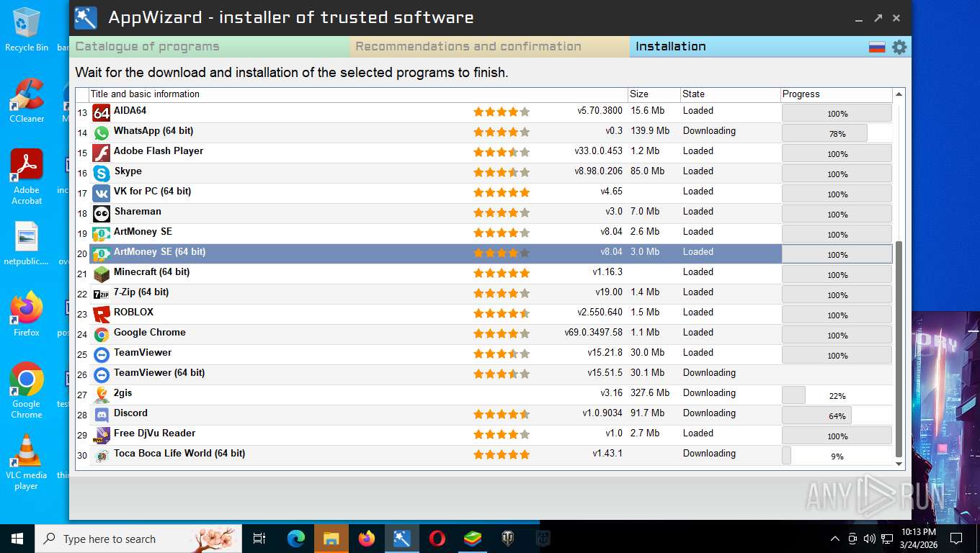980x553 pixels.
Task: Open World of Tanks taskbar icon
Action: pyautogui.click(x=507, y=538)
